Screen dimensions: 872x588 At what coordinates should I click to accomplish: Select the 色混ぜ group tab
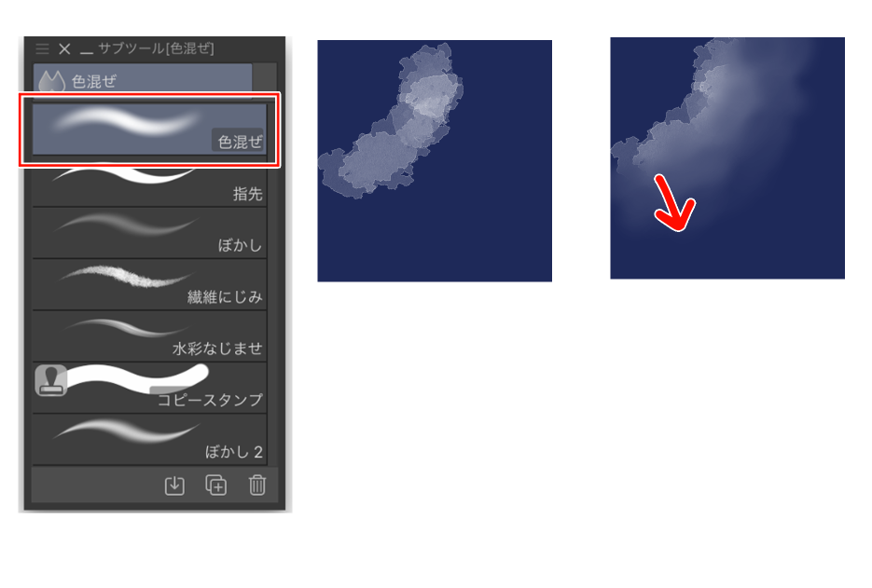coord(143,80)
